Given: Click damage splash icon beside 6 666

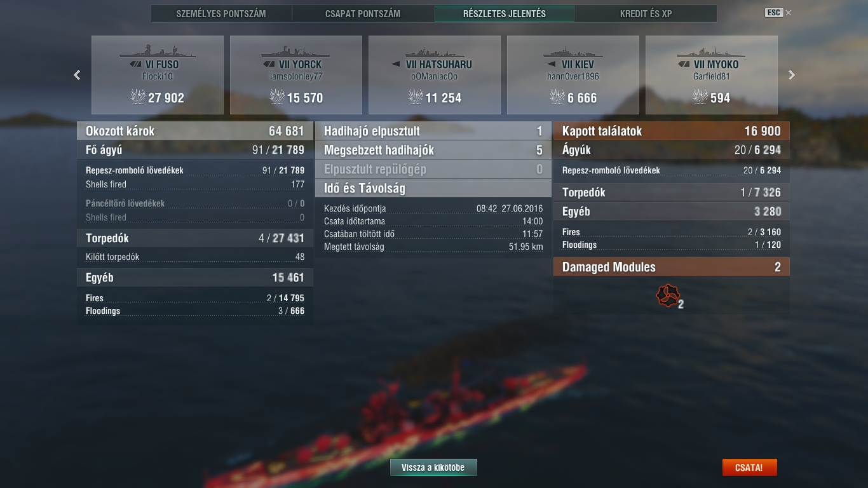Looking at the screenshot, I should tap(557, 97).
